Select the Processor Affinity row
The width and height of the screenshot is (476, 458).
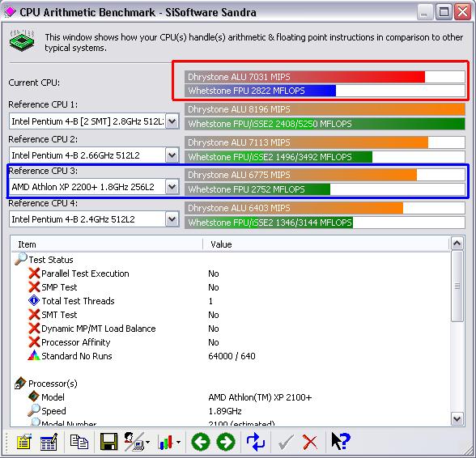point(231,342)
